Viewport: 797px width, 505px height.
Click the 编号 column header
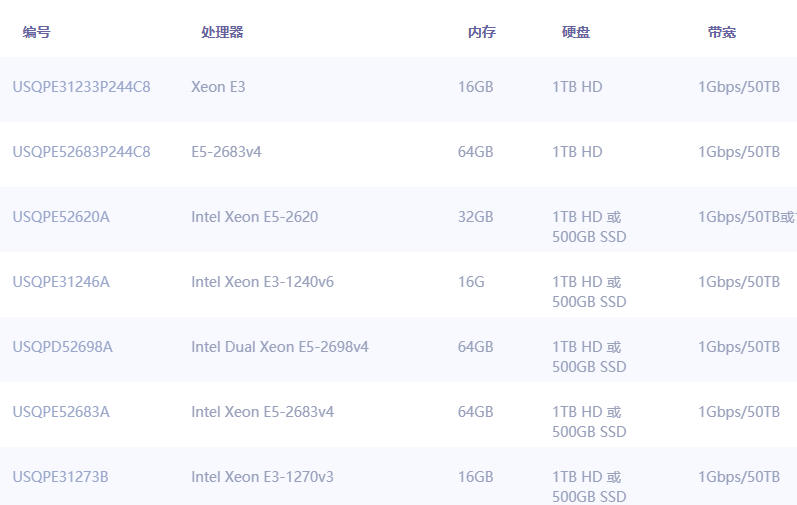(37, 32)
